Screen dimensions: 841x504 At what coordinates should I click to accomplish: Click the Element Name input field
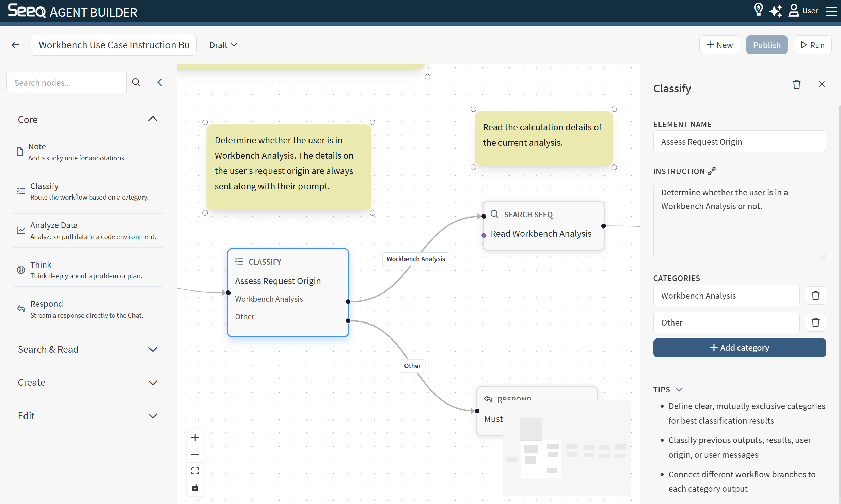[739, 142]
